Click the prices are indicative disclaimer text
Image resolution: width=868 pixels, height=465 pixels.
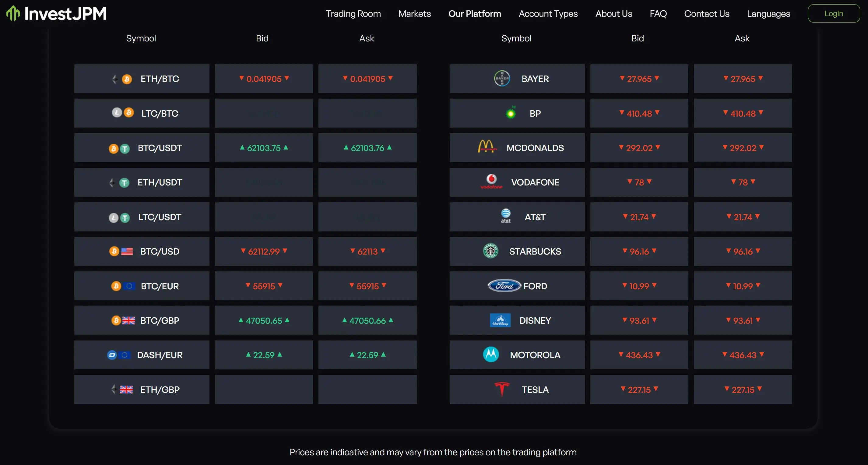click(433, 452)
